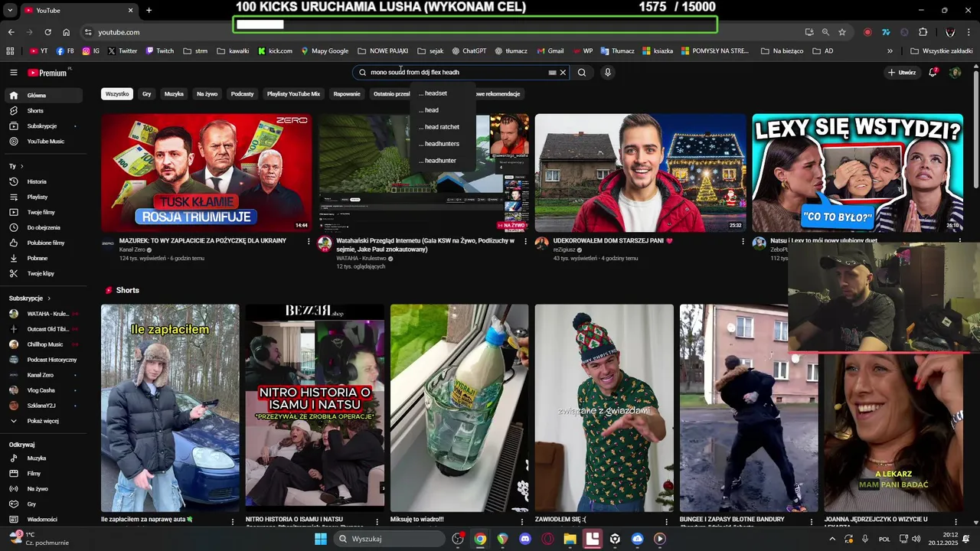Clear the search box text
This screenshot has height=551, width=980.
(x=563, y=73)
